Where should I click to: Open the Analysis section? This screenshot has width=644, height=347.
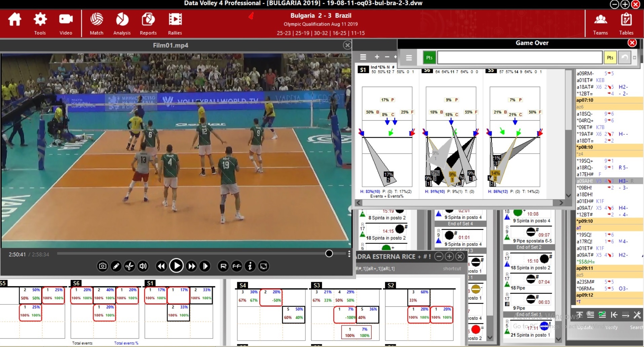point(122,23)
